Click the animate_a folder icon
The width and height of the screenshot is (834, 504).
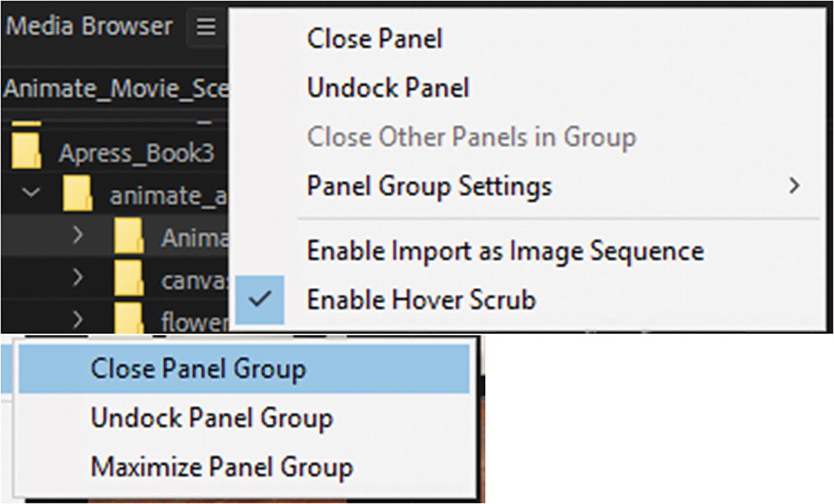pyautogui.click(x=78, y=195)
